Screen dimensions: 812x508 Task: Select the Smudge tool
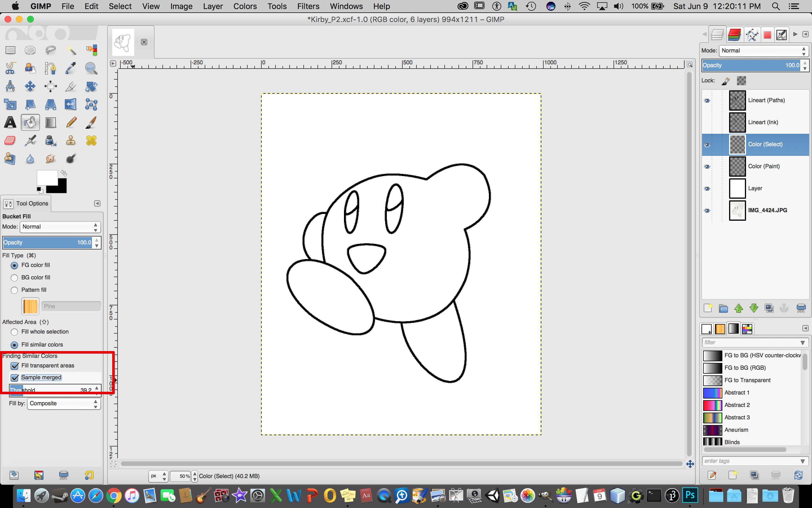(x=51, y=159)
